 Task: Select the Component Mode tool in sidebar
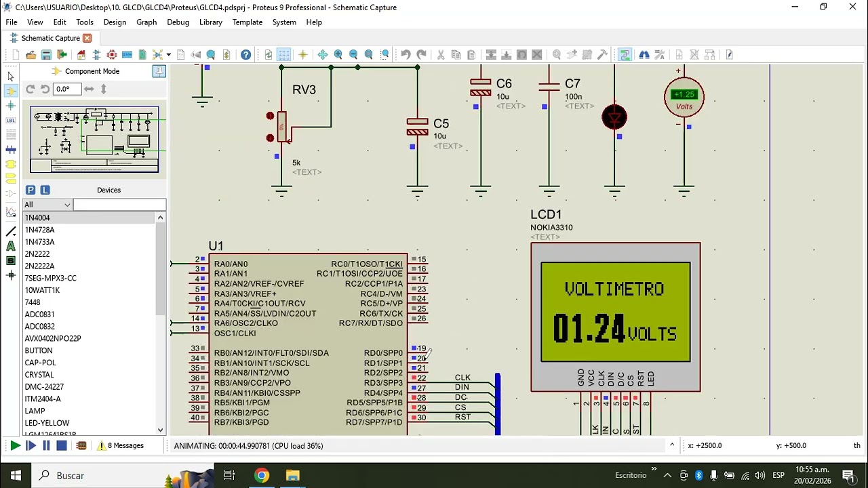pyautogui.click(x=11, y=91)
